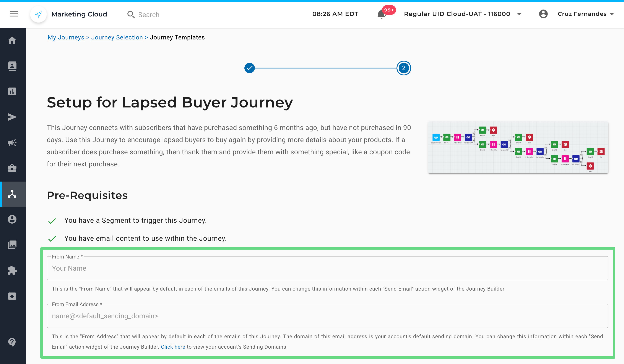Click the user avatar icon
Image resolution: width=624 pixels, height=364 pixels.
point(543,14)
